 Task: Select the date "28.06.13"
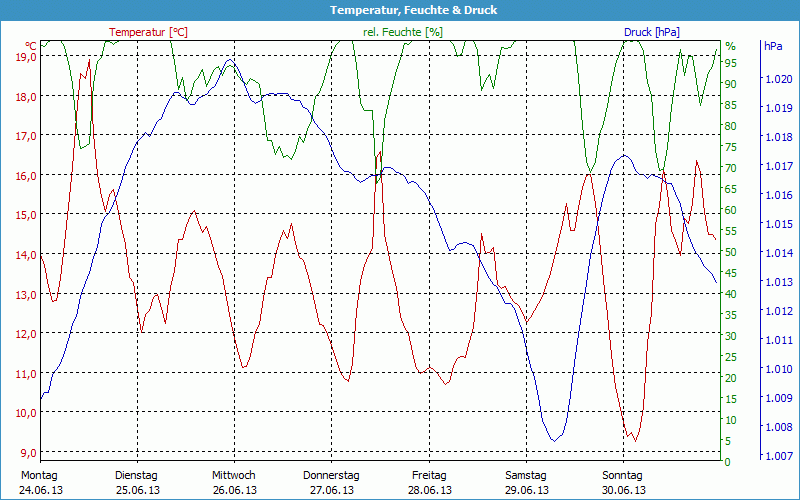click(430, 490)
